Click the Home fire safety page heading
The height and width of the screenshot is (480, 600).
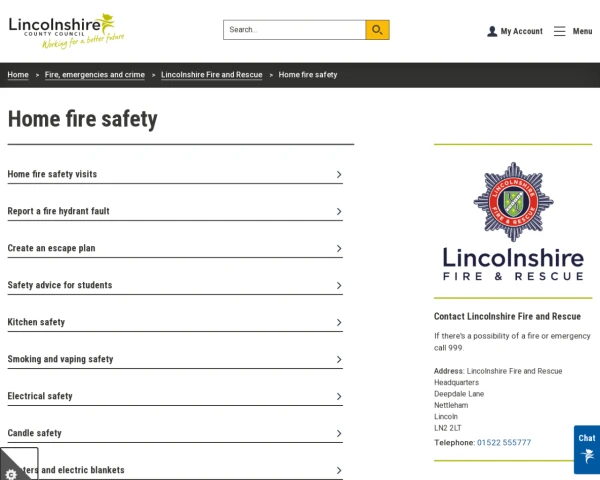pyautogui.click(x=83, y=119)
